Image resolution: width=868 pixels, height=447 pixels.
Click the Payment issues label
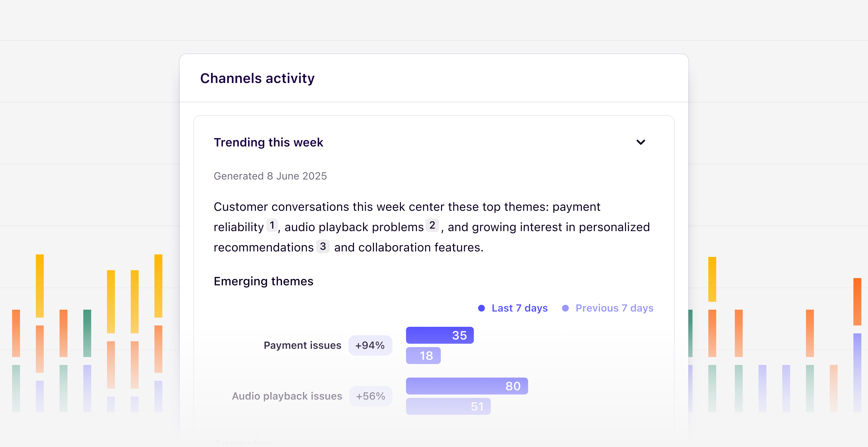(x=303, y=345)
